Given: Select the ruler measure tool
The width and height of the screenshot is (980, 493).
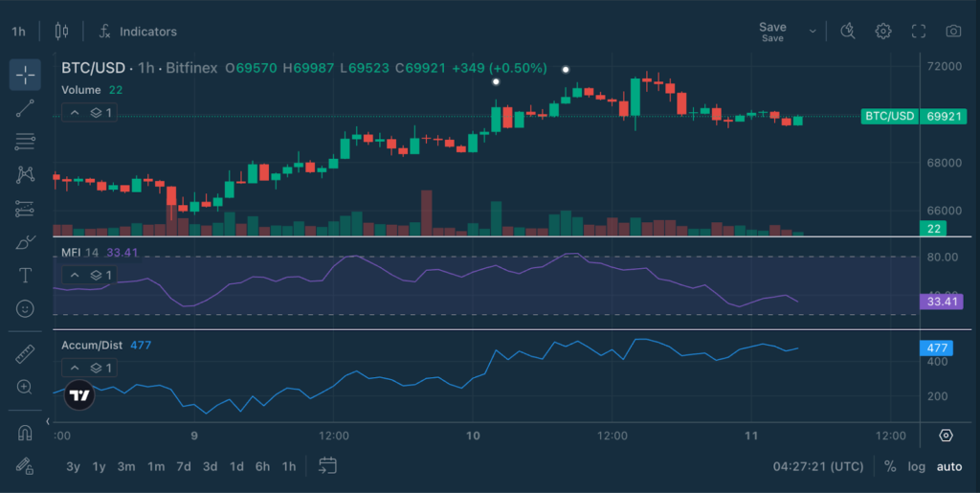Looking at the screenshot, I should point(25,354).
